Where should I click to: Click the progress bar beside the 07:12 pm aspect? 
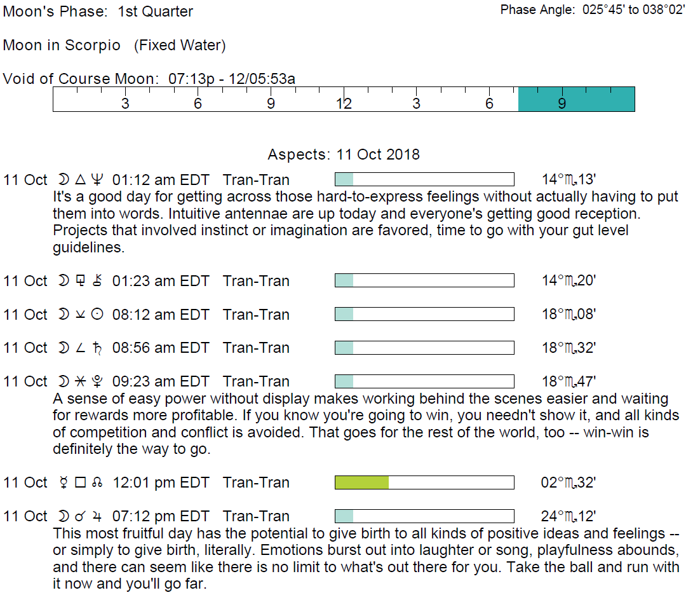coord(424,516)
